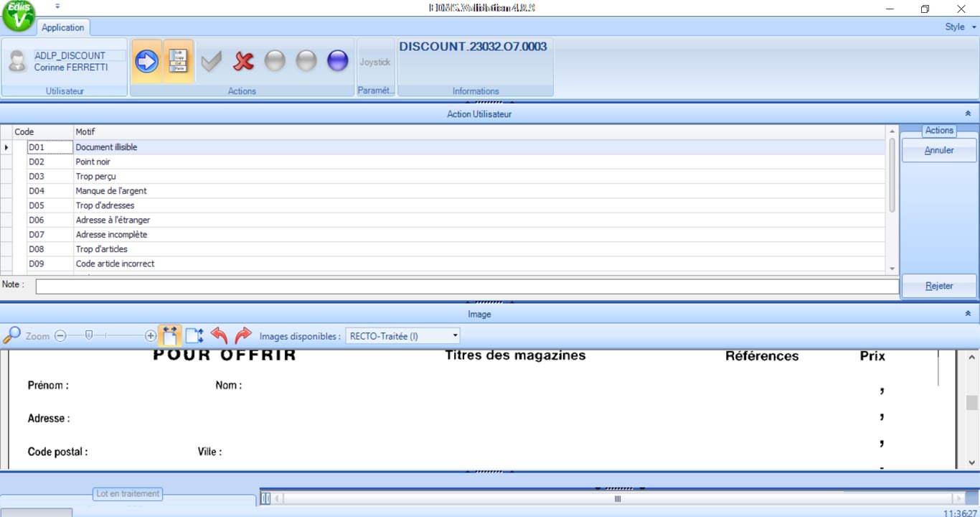
Task: Sort by the Code column header
Action: [x=43, y=132]
